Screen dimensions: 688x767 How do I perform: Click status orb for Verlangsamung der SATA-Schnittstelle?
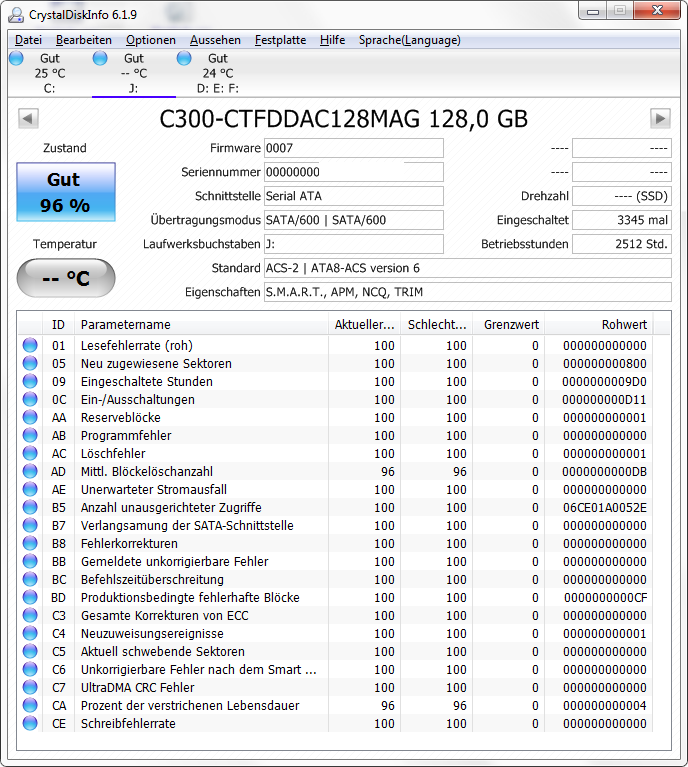(30, 525)
